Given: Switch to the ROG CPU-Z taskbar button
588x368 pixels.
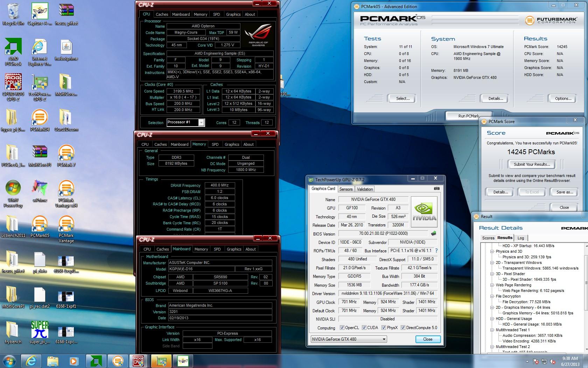Looking at the screenshot, I should click(x=139, y=361).
